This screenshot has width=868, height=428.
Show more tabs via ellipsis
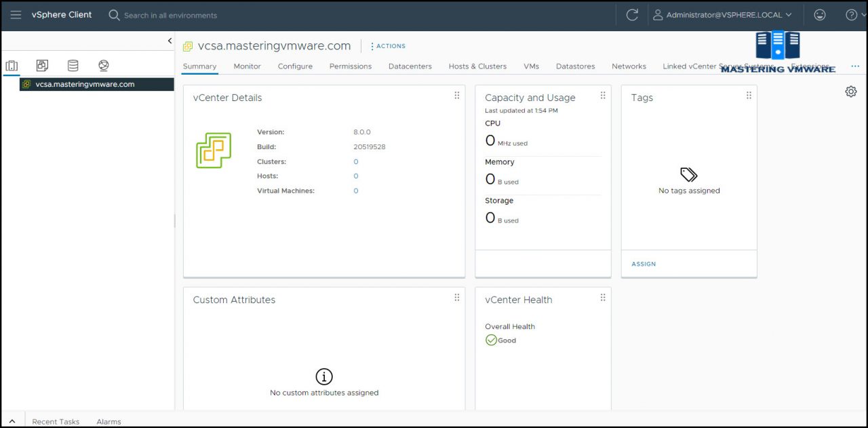[x=855, y=66]
